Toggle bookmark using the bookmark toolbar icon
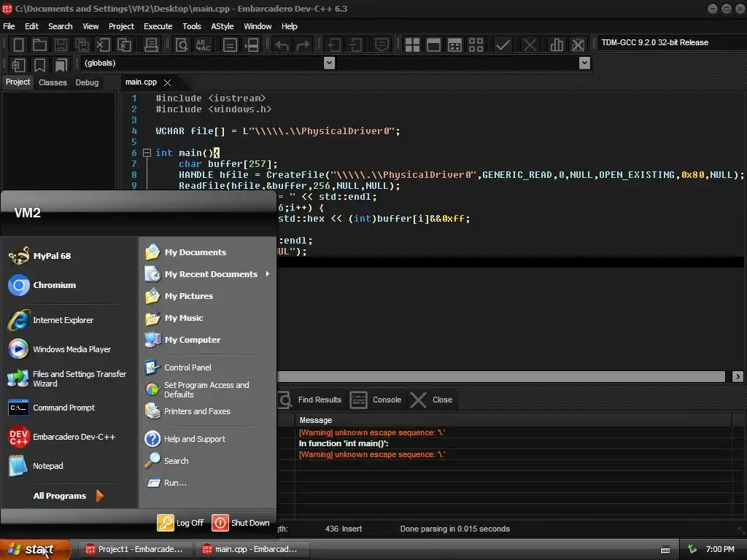Screen dimensions: 747x560 (x=39, y=65)
